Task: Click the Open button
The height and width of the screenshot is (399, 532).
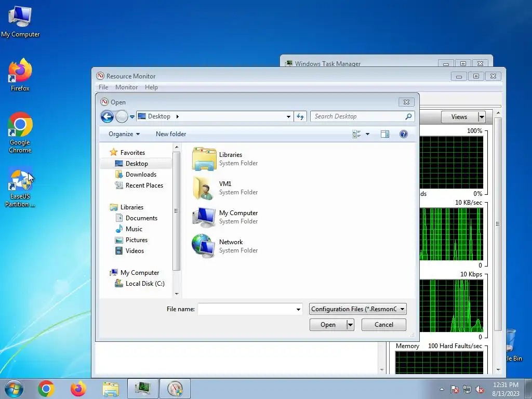Action: point(328,325)
